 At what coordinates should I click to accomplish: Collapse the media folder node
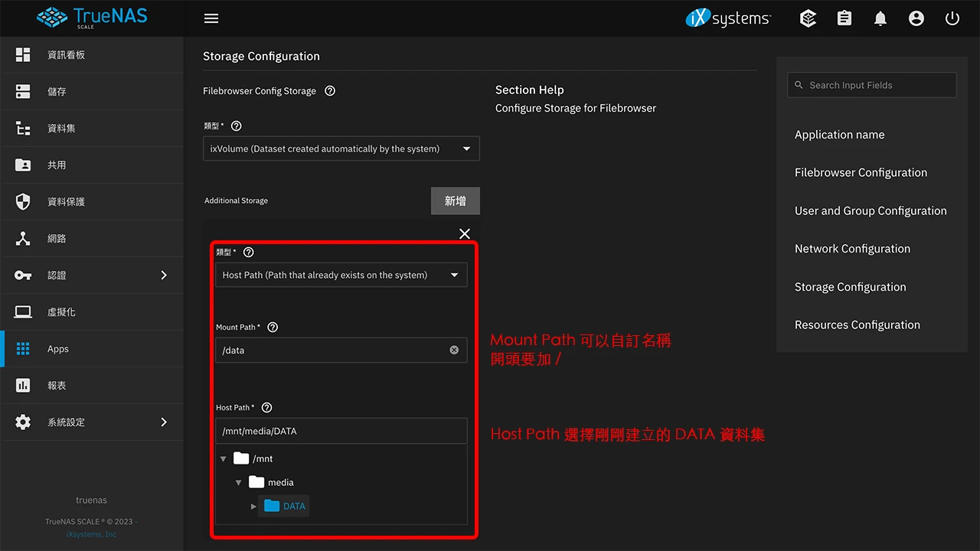(238, 482)
